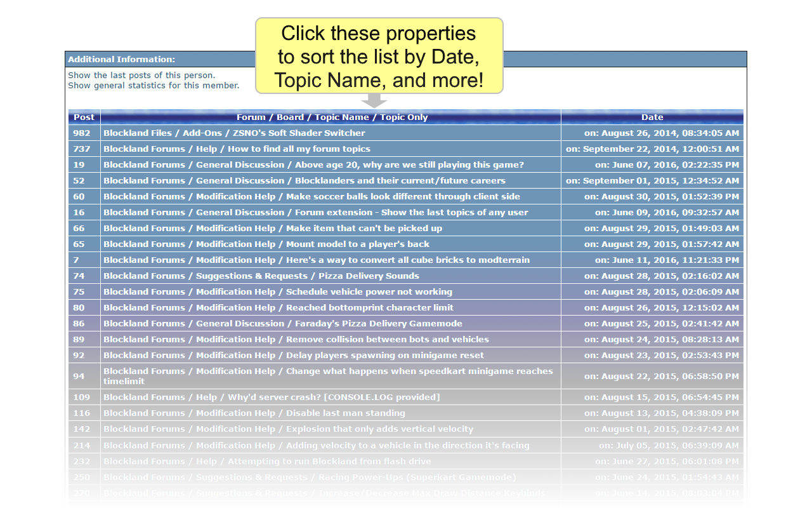The height and width of the screenshot is (508, 812).
Task: Open 'Racing Power-Ups (Superkart Gamemode)' topic
Action: (417, 477)
